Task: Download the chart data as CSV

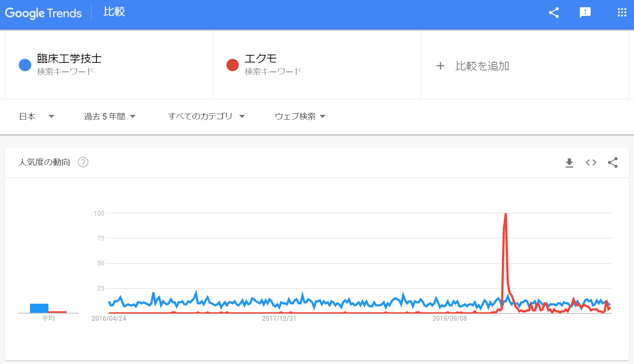Action: [x=569, y=163]
